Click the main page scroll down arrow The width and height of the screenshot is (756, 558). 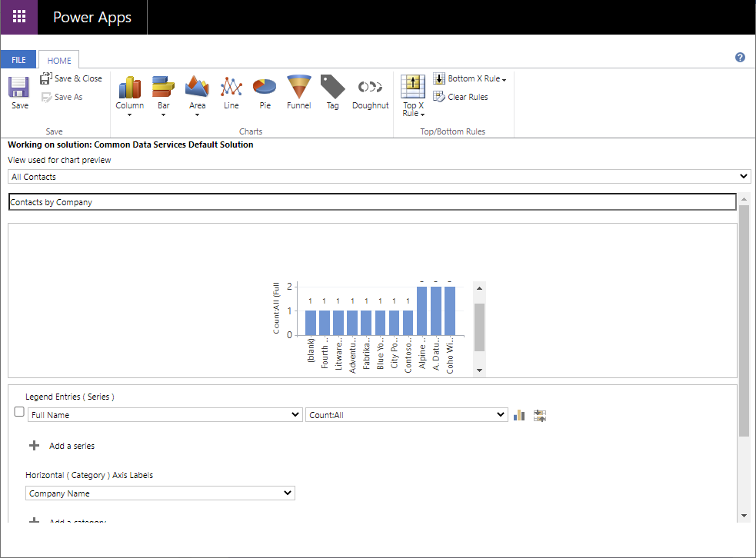744,516
